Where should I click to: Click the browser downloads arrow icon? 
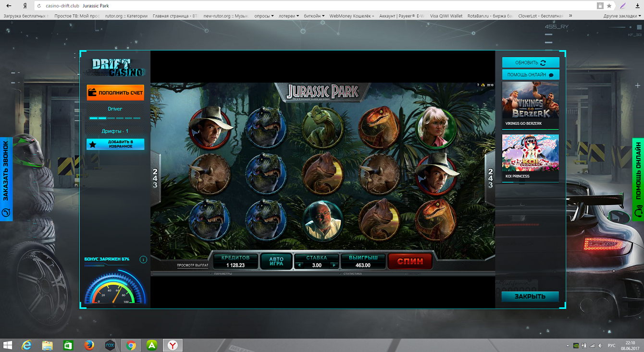pyautogui.click(x=637, y=6)
